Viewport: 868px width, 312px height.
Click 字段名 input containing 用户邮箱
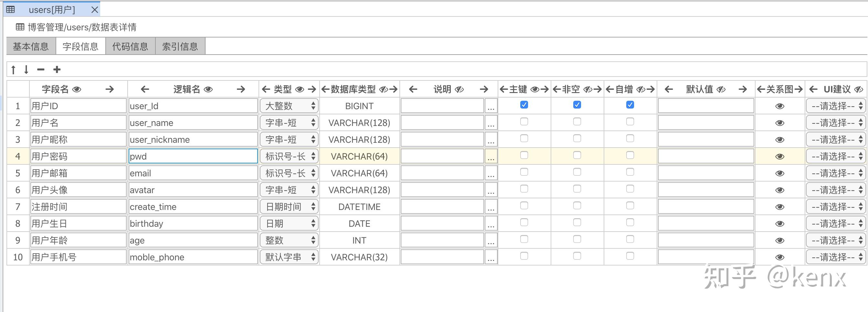[78, 173]
